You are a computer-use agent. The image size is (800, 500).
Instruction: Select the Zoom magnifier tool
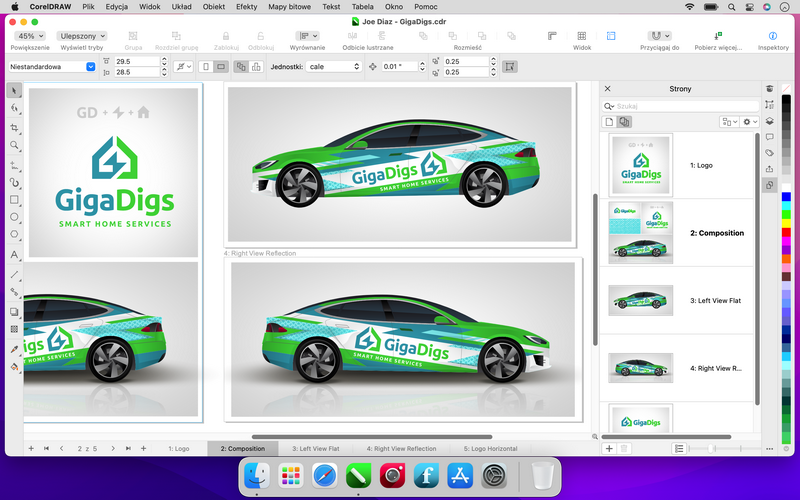point(14,145)
